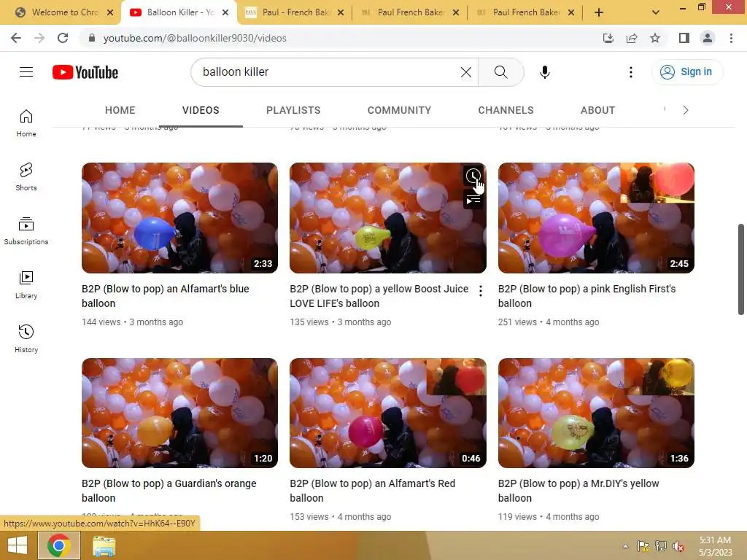Open Guardian's orange balloon video title
The image size is (747, 560).
click(x=169, y=491)
